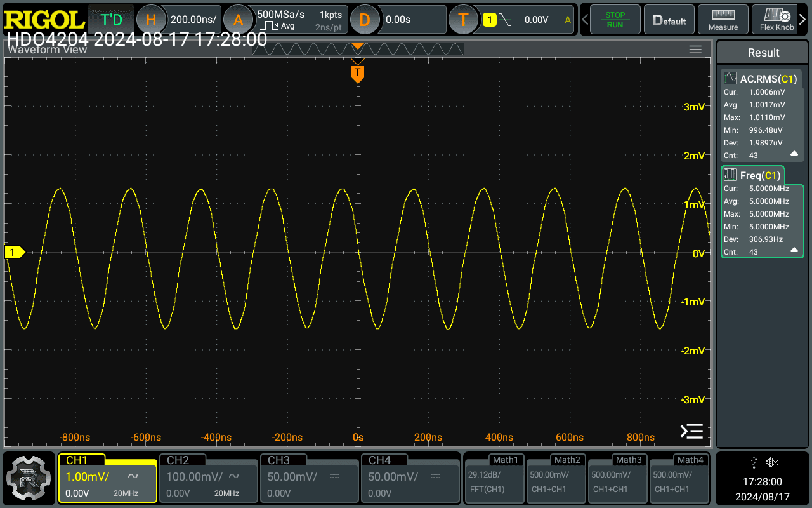Click the waveform memory position bar
Viewport: 812px width, 508px height.
pos(358,49)
